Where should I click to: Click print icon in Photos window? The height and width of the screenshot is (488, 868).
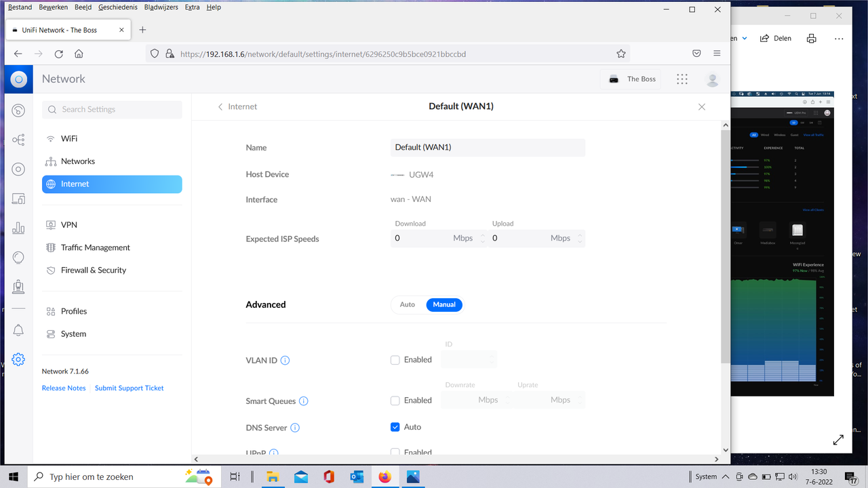point(811,39)
